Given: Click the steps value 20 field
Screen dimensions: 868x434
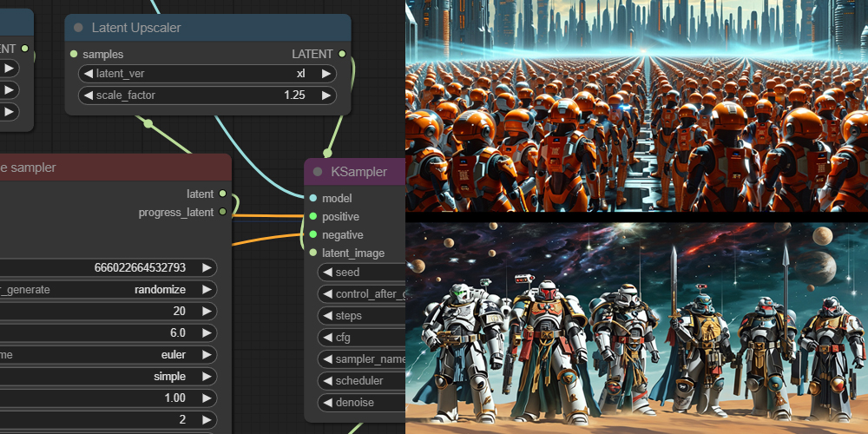Looking at the screenshot, I should pyautogui.click(x=108, y=311).
